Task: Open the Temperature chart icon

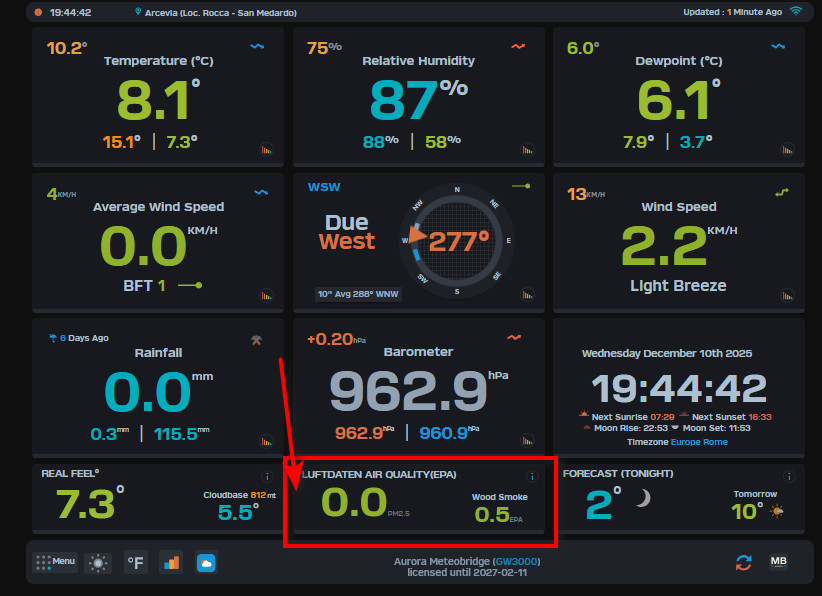Action: (x=267, y=150)
